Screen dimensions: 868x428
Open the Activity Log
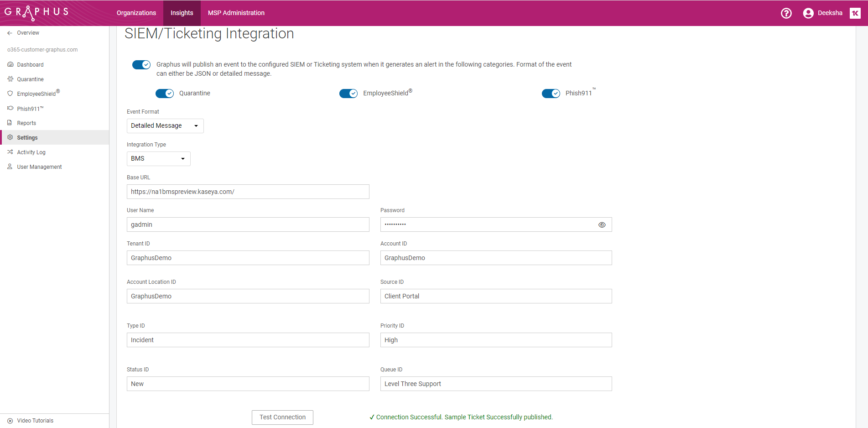click(x=10, y=152)
